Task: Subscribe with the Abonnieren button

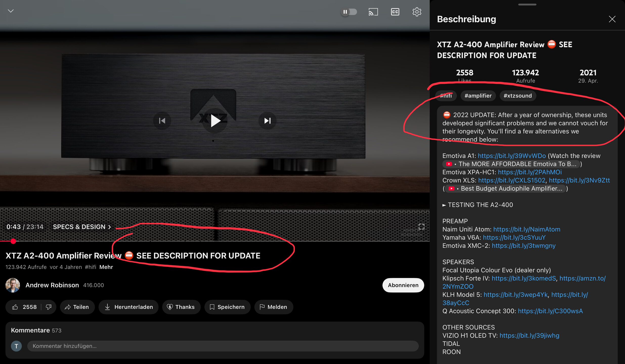Action: point(403,285)
